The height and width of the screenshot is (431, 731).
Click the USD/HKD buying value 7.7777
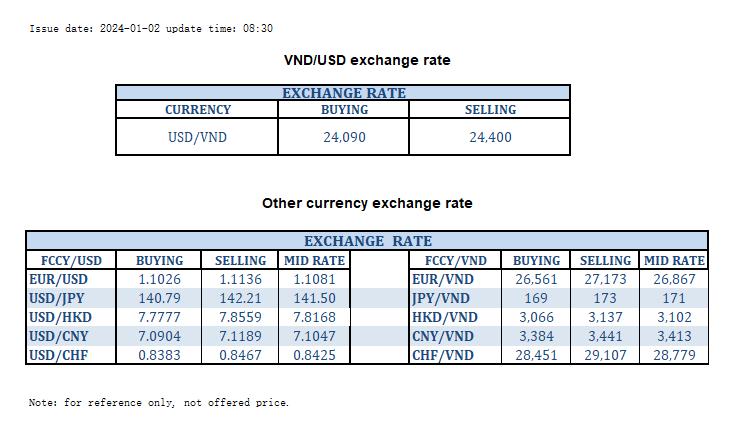point(159,317)
